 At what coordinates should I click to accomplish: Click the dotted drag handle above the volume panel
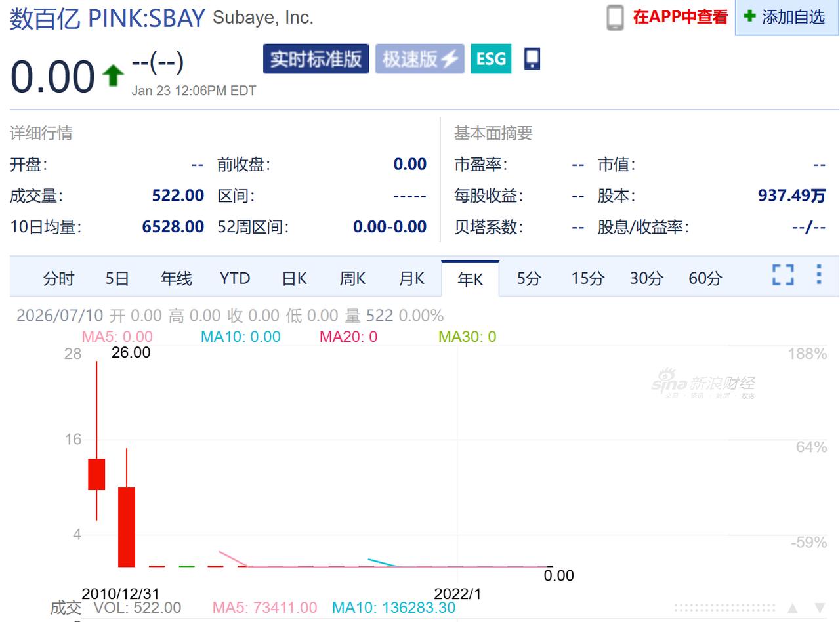tap(724, 608)
